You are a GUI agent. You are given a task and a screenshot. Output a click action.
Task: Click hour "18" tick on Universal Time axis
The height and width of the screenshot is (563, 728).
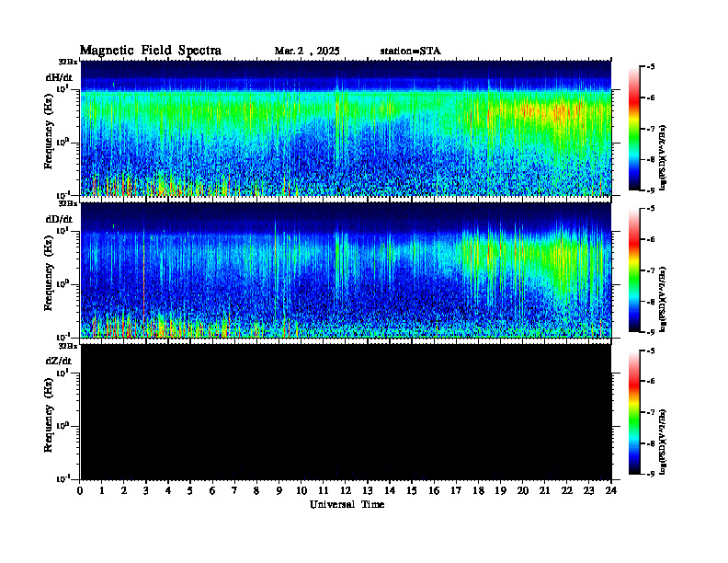(x=478, y=491)
